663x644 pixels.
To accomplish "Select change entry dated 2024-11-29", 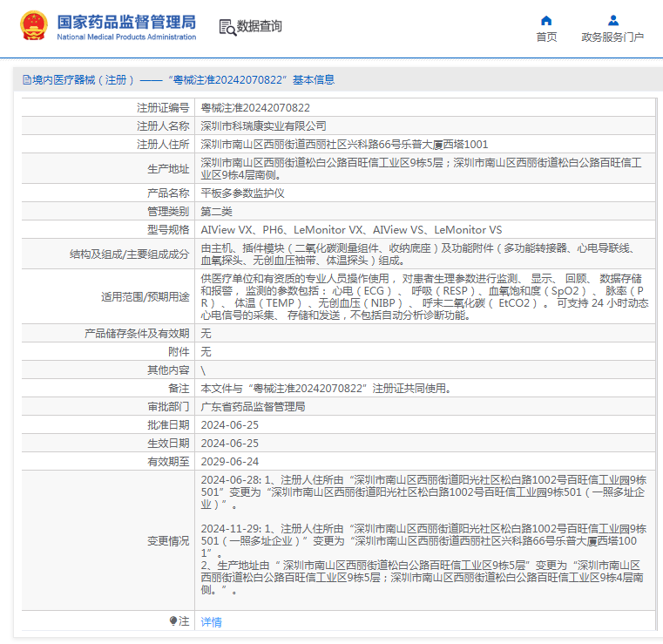I will [x=423, y=559].
